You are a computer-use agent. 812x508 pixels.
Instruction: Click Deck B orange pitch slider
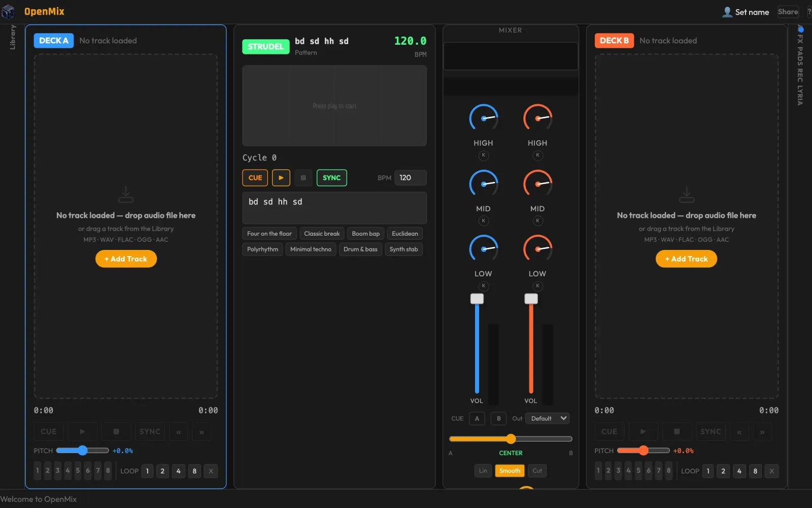[643, 451]
